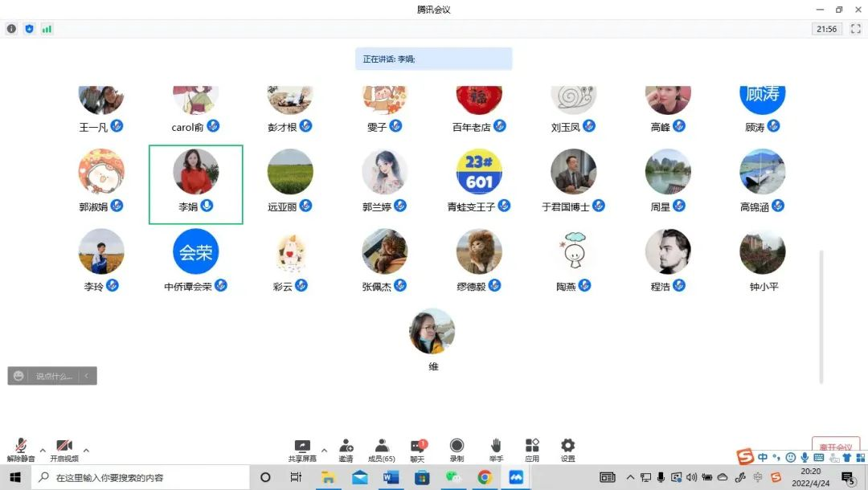Click the participant grid vertical scrollbar
Image resolution: width=868 pixels, height=490 pixels.
tap(821, 316)
